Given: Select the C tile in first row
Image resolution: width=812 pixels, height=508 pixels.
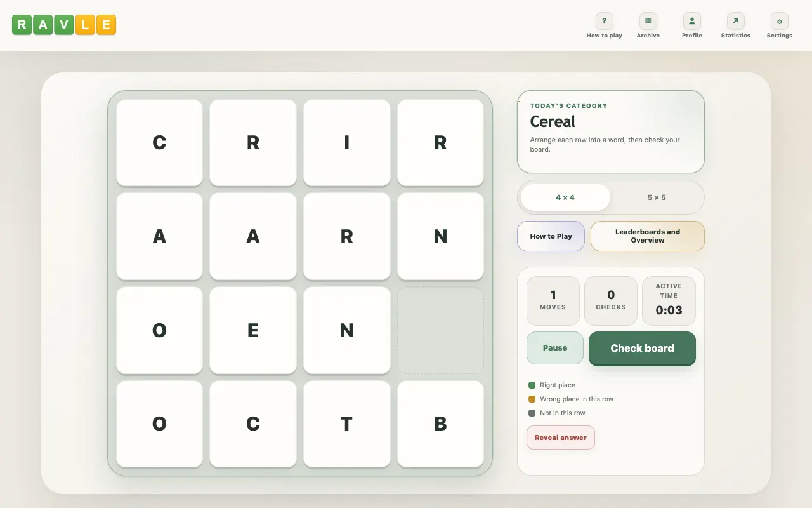Looking at the screenshot, I should (159, 142).
